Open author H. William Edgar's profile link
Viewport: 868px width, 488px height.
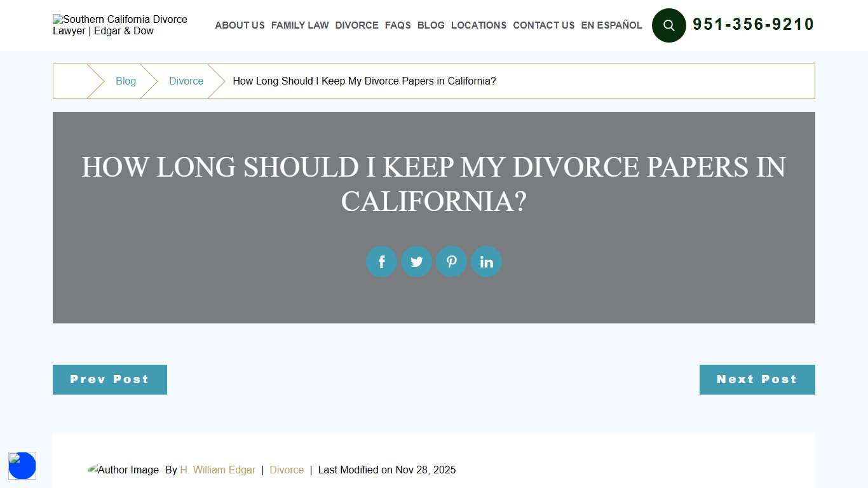point(217,470)
